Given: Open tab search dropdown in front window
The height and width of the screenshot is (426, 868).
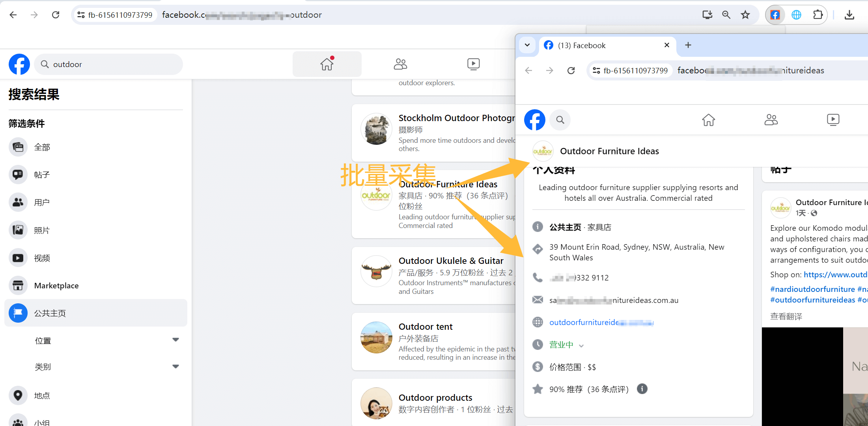Looking at the screenshot, I should tap(527, 45).
